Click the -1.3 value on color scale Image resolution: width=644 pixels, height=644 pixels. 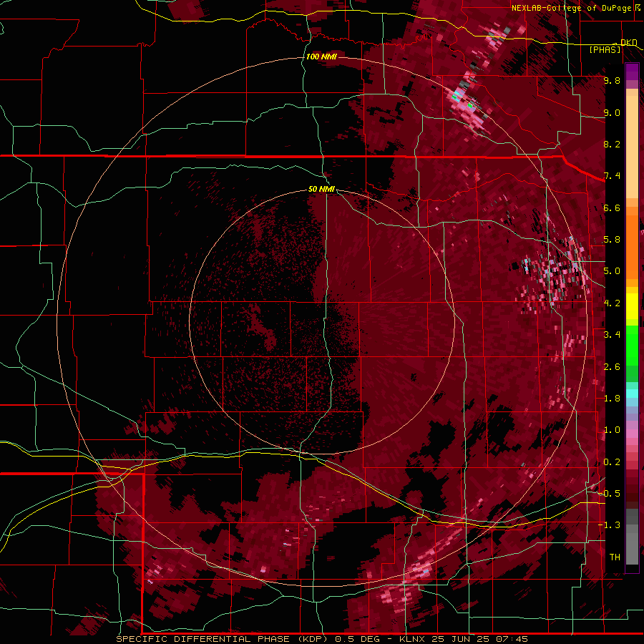[610, 525]
